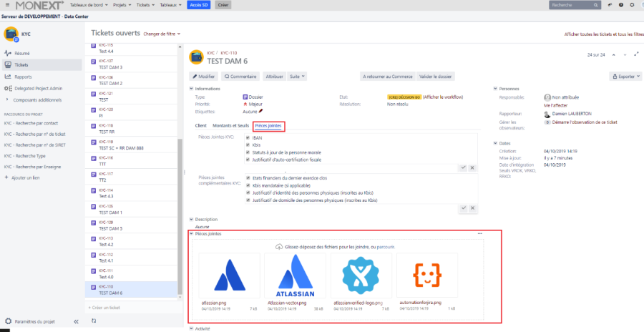Expand ticket view to full screen

click(x=636, y=54)
